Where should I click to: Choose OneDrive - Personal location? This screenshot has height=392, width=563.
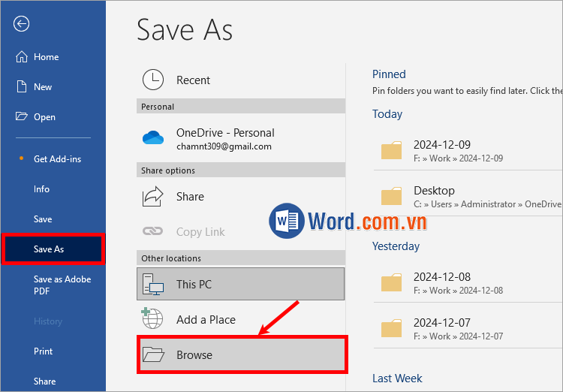point(240,138)
